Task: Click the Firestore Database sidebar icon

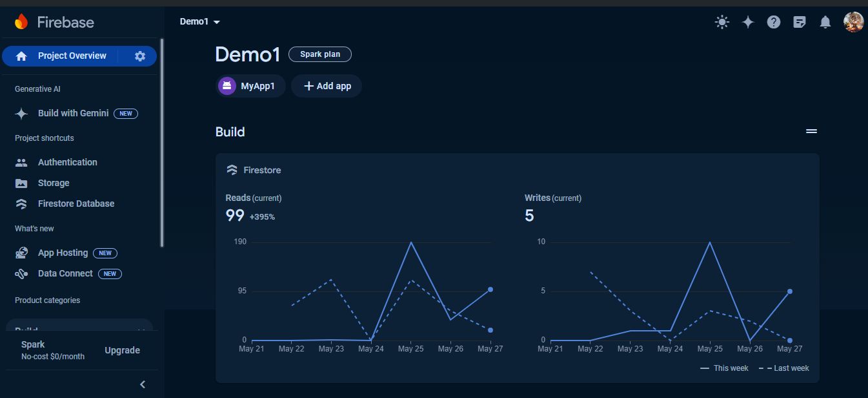Action: click(21, 204)
